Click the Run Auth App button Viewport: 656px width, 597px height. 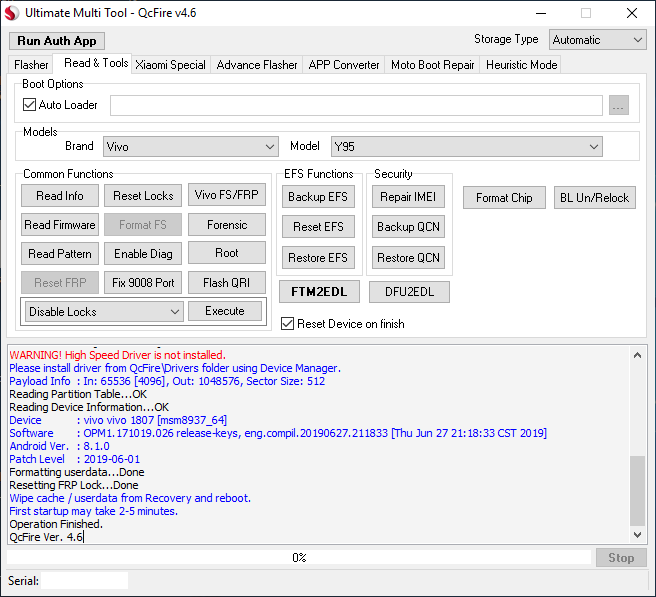[57, 41]
